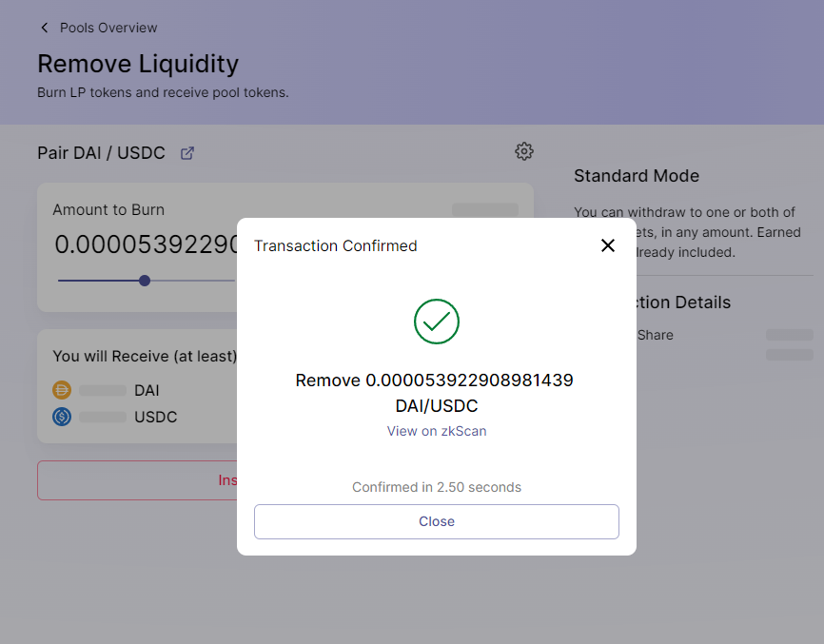The width and height of the screenshot is (824, 644).
Task: Click the 'DAI/USDC' text in the dialog
Action: pyautogui.click(x=436, y=406)
